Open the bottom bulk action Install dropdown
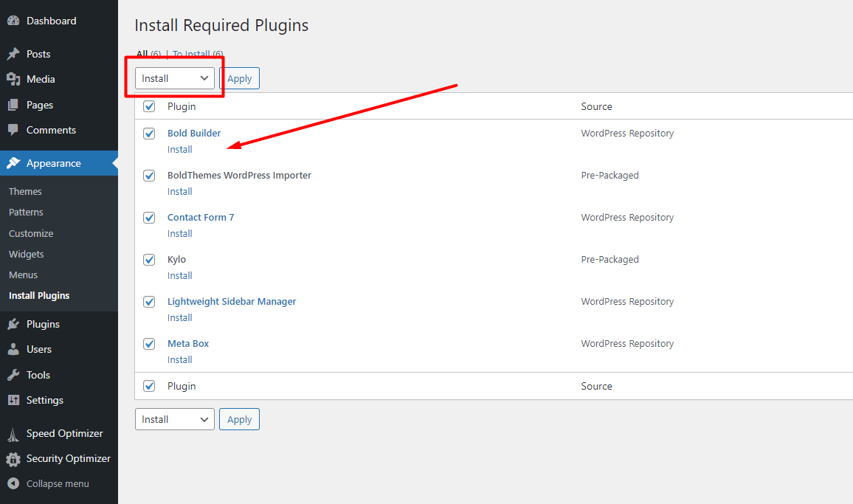The width and height of the screenshot is (853, 504). [x=175, y=419]
